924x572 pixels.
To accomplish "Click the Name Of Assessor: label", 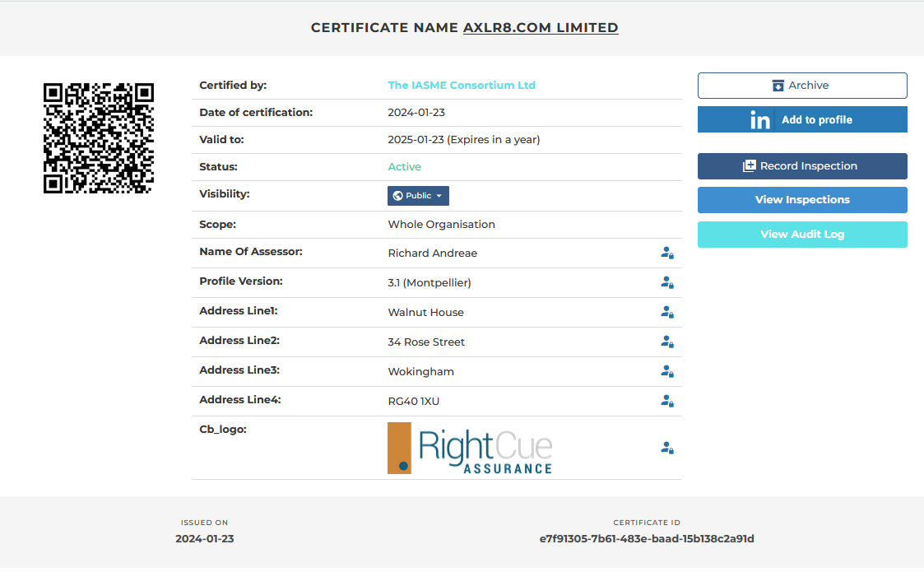I will tap(250, 251).
